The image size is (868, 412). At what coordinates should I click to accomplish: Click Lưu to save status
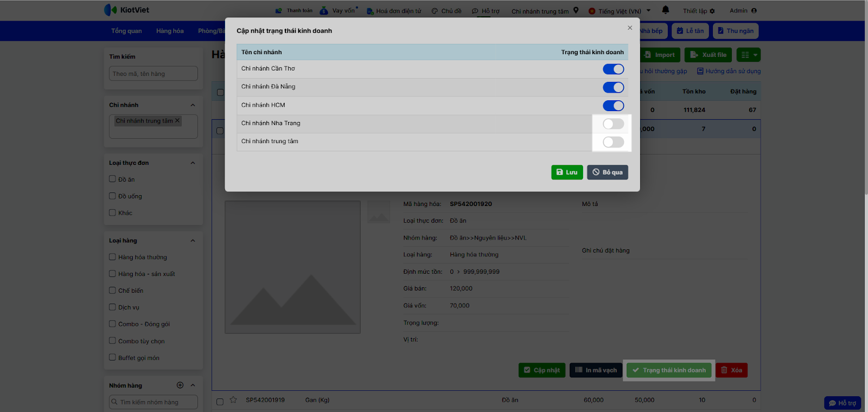pos(567,172)
